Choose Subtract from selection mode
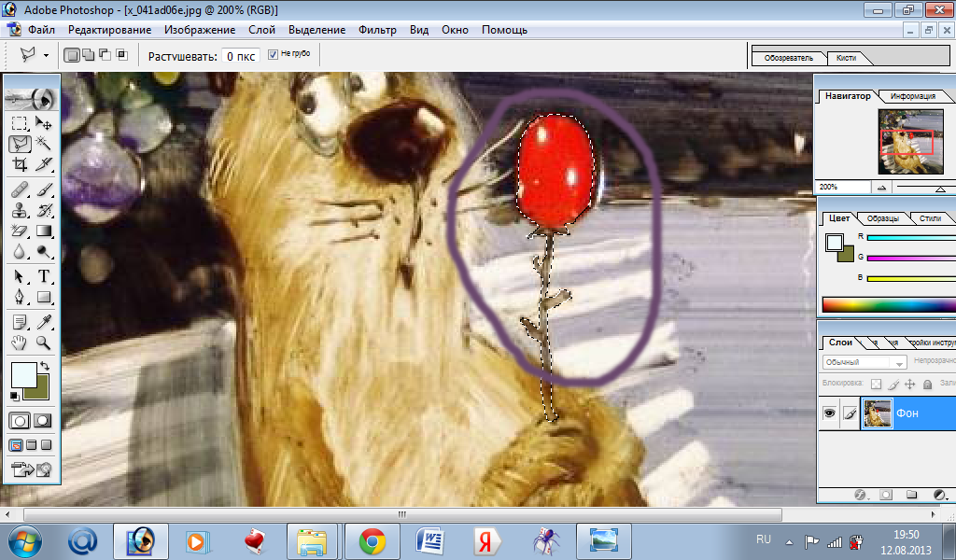This screenshot has width=956, height=560. coord(105,55)
